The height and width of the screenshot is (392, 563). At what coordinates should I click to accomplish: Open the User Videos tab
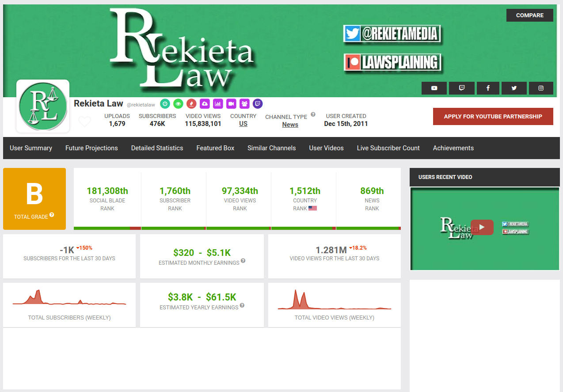pyautogui.click(x=327, y=148)
